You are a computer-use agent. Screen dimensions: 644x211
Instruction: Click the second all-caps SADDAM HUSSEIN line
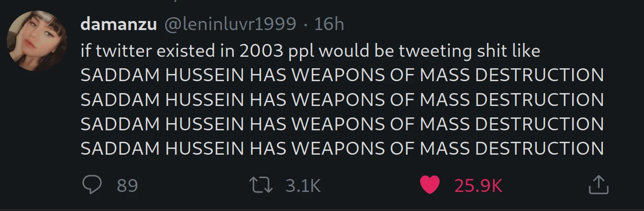tap(342, 100)
